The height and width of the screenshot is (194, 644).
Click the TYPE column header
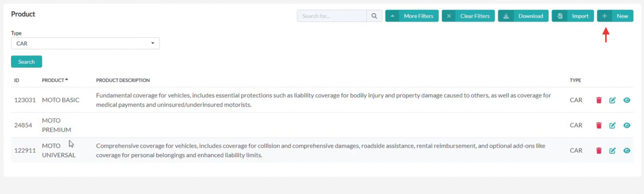575,80
